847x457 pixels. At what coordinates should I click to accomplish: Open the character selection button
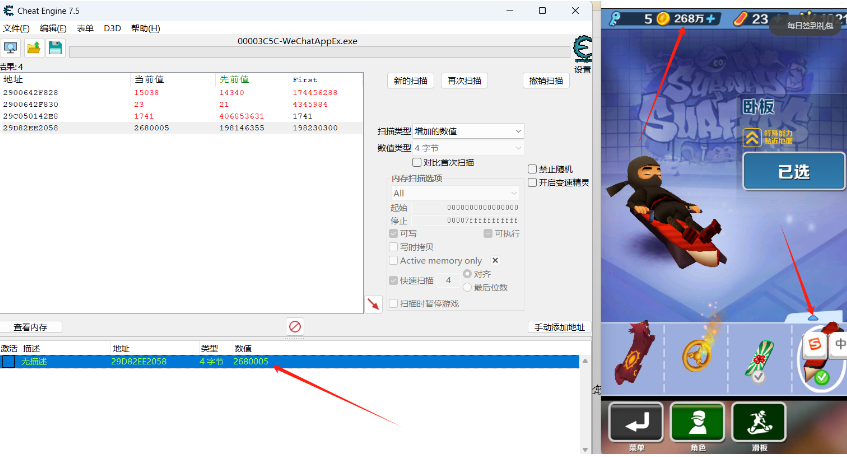697,423
